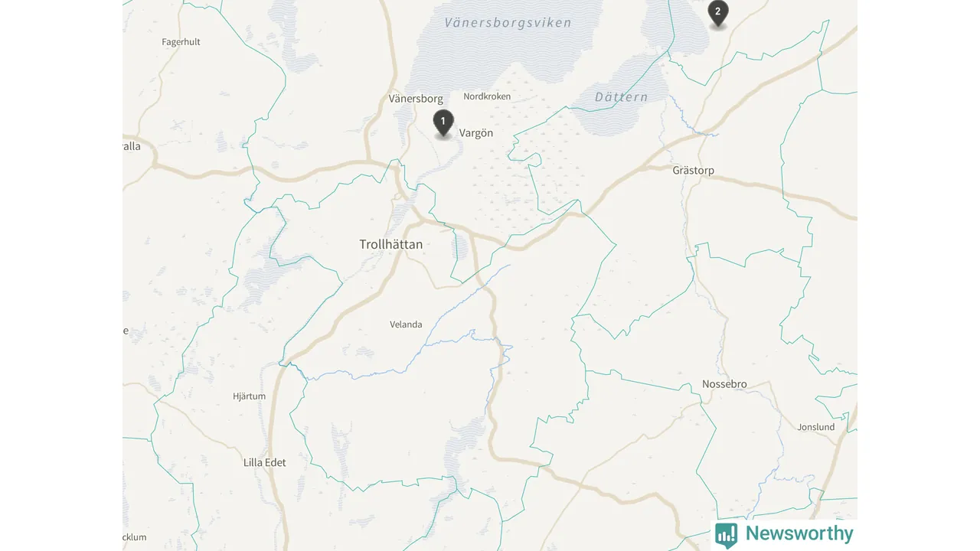This screenshot has height=551, width=980.
Task: Select the Trollhättan city label
Action: (x=391, y=244)
